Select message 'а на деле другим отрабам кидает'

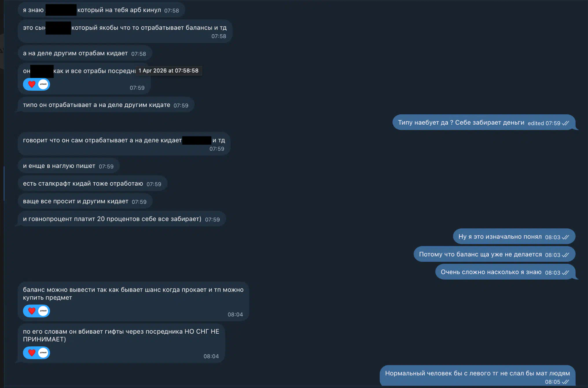click(85, 53)
